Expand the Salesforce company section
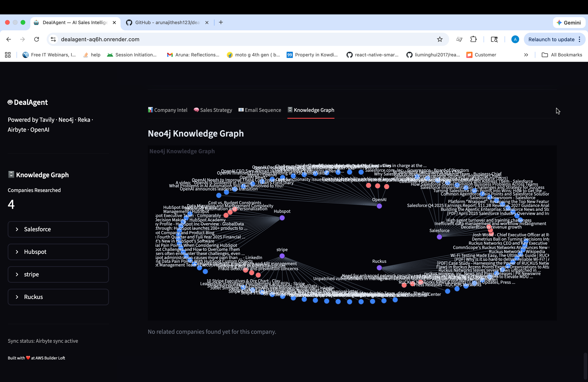588x382 pixels. 58,229
